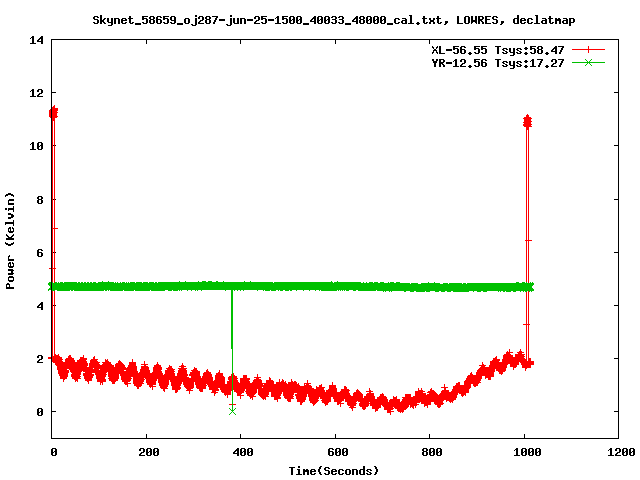Click the y-axis tick label 4
The height and width of the screenshot is (480, 640).
40,306
